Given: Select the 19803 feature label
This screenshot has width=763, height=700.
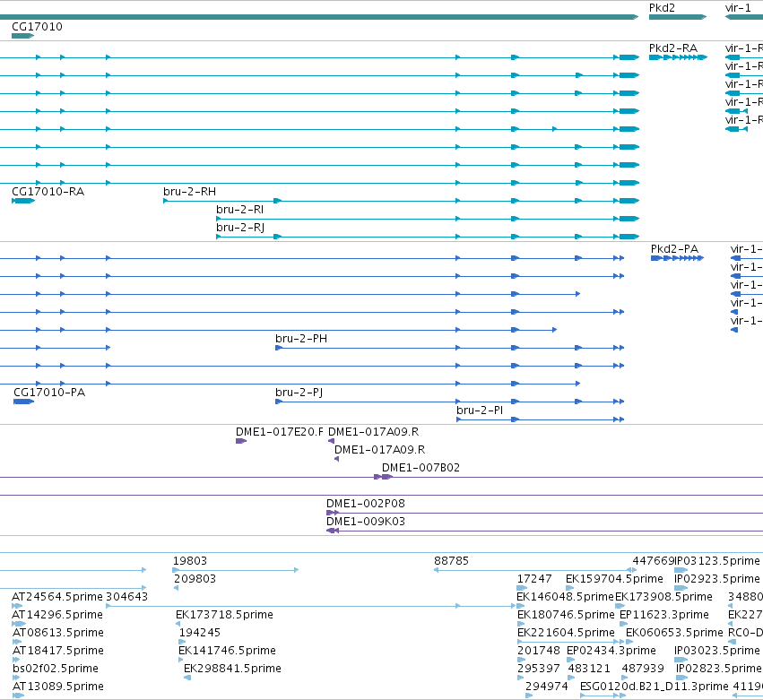Looking at the screenshot, I should (190, 561).
